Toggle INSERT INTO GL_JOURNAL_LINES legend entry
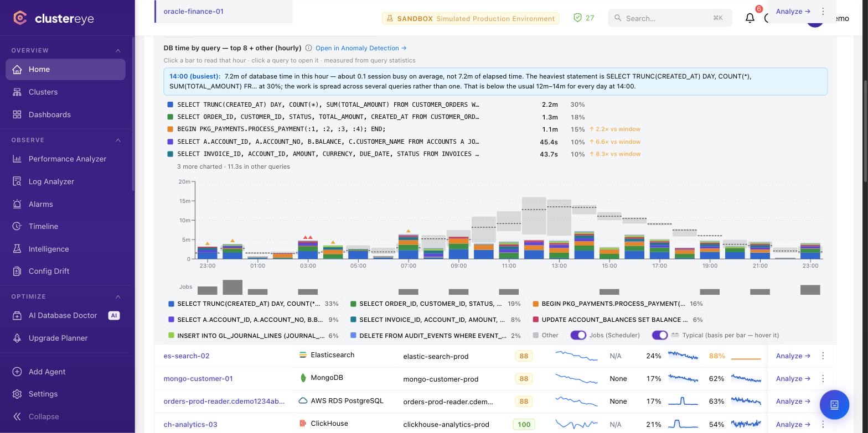Image resolution: width=868 pixels, height=433 pixels. tap(253, 336)
